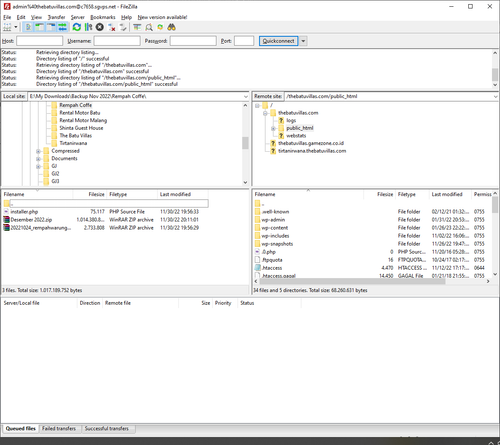This screenshot has width=500, height=445.
Task: Focus the Username input field
Action: (117, 41)
